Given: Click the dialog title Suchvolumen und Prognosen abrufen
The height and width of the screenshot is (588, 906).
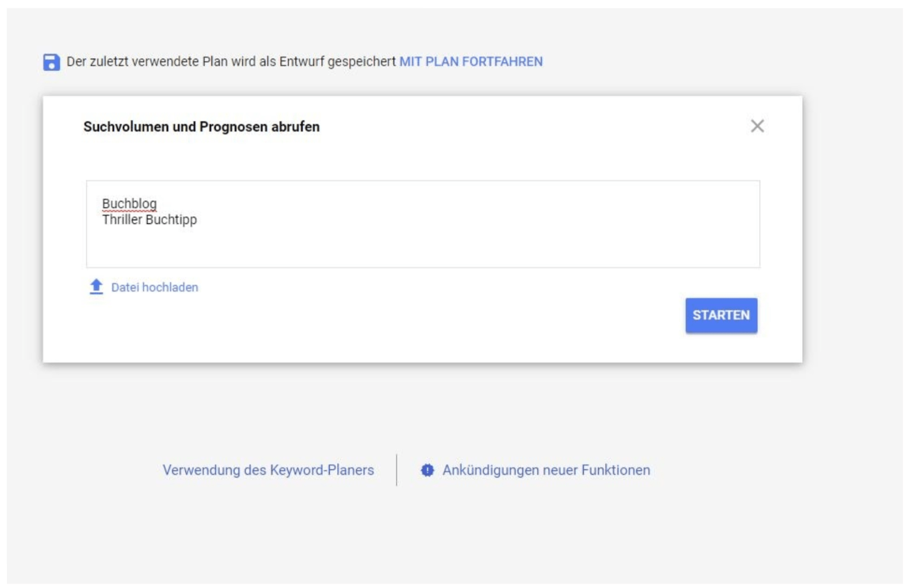Looking at the screenshot, I should (201, 127).
